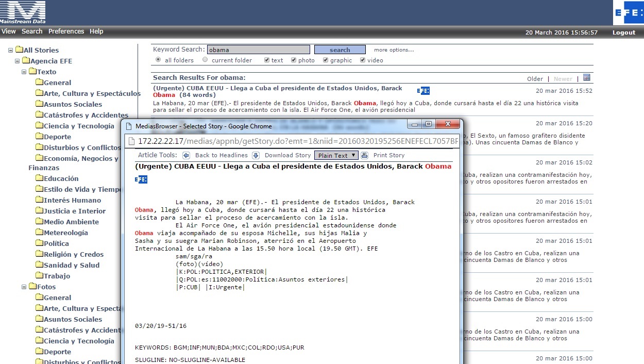644x364 pixels.
Task: Click the Logout link
Action: 623,32
